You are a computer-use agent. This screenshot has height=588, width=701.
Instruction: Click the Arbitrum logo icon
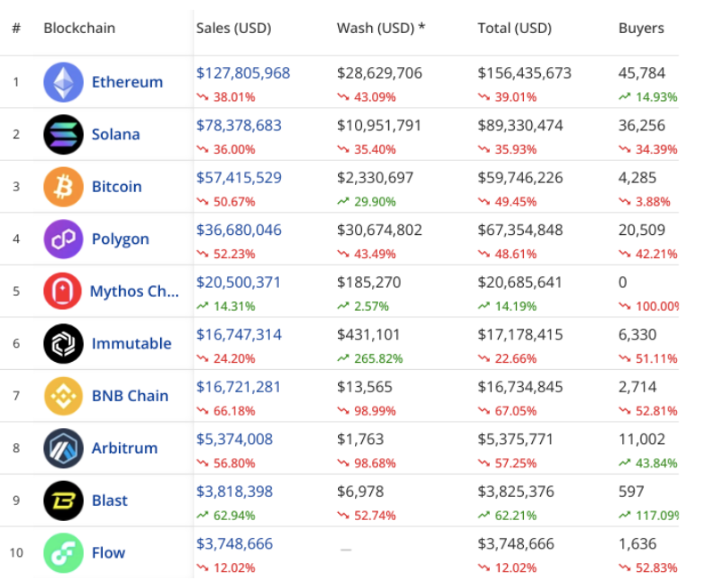point(63,449)
